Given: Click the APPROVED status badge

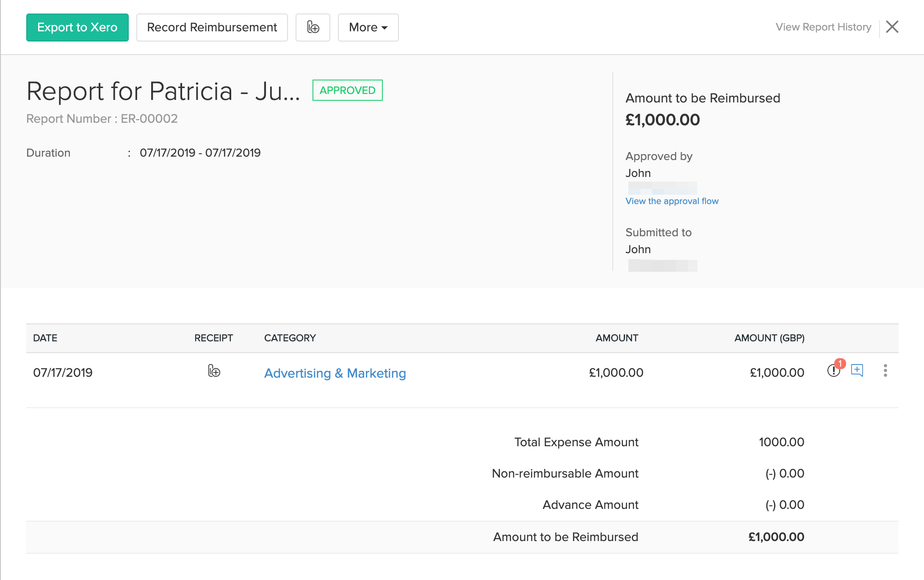Looking at the screenshot, I should click(347, 90).
